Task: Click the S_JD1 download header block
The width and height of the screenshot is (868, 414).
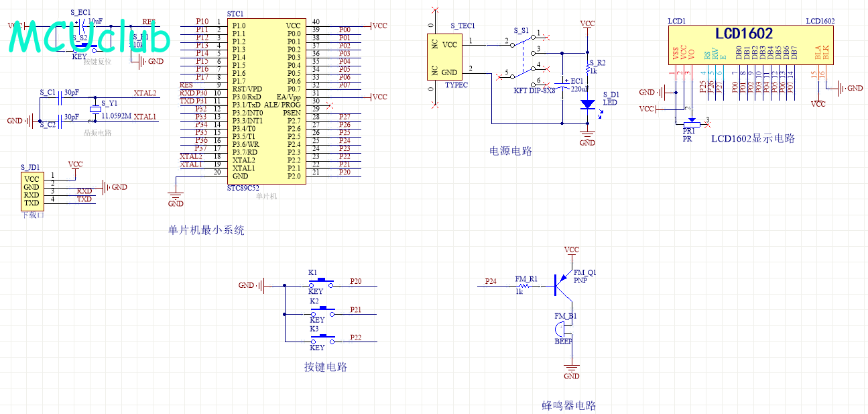Action: tap(32, 191)
